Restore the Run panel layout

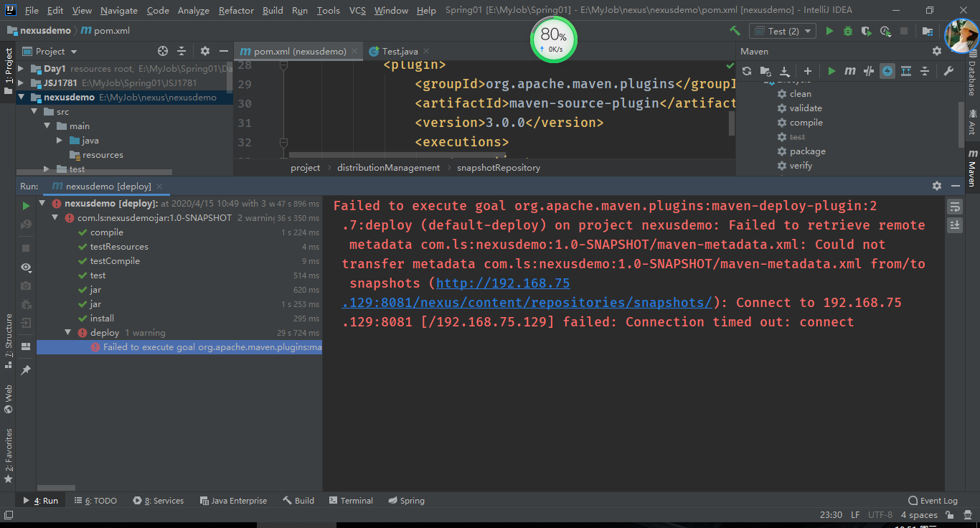(27, 346)
